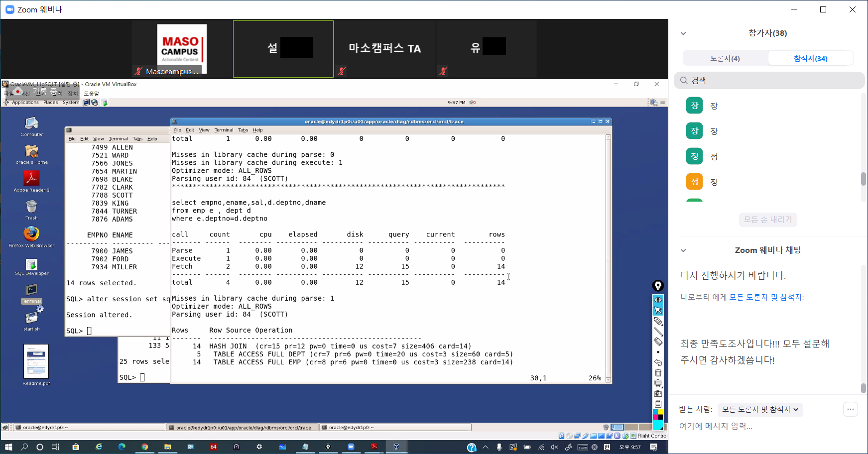Open Terminal menu in trace terminal window
This screenshot has height=454, width=868.
pos(224,130)
